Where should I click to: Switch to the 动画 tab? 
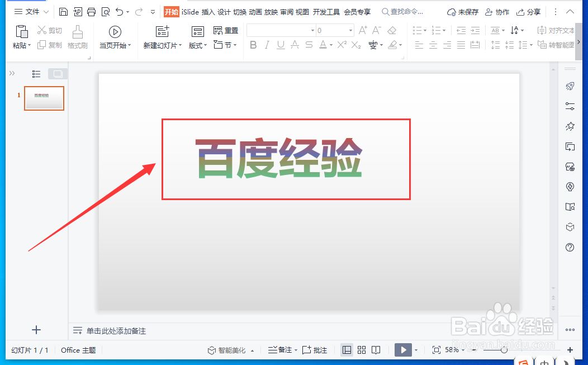point(255,12)
